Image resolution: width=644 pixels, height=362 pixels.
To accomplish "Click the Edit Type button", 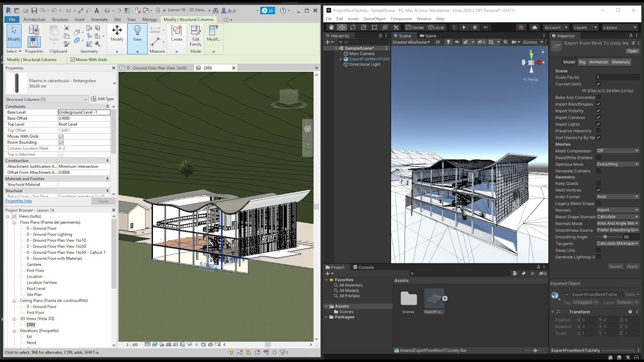I will tap(103, 99).
